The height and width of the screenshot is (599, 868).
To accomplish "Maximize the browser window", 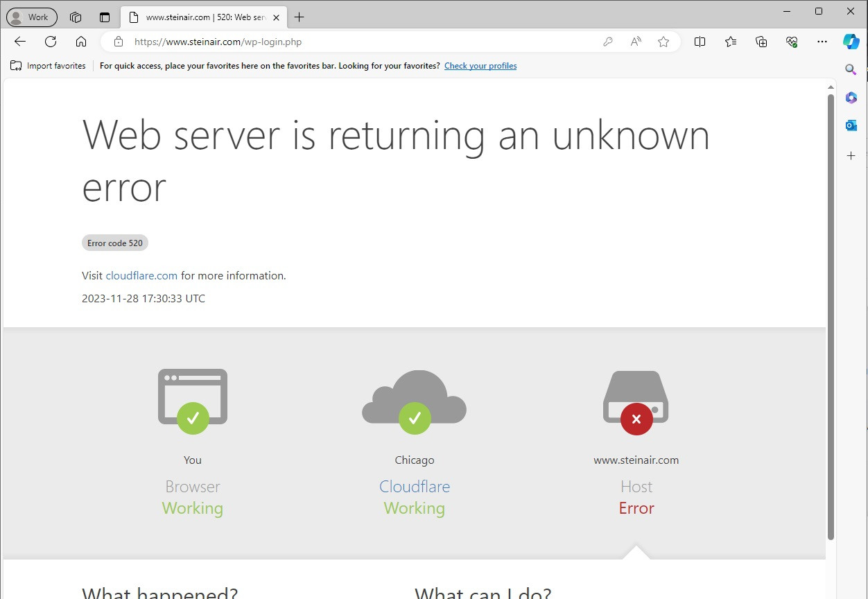I will [819, 11].
